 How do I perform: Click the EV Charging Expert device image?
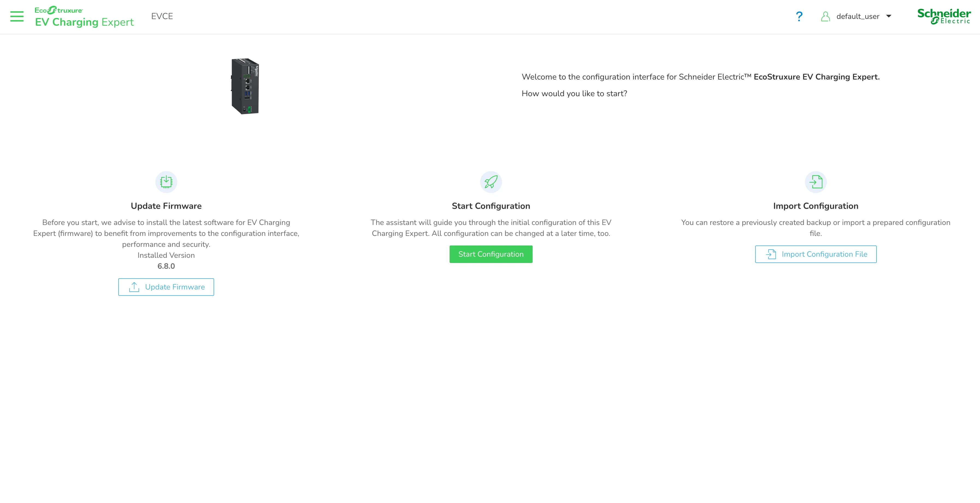pyautogui.click(x=245, y=86)
